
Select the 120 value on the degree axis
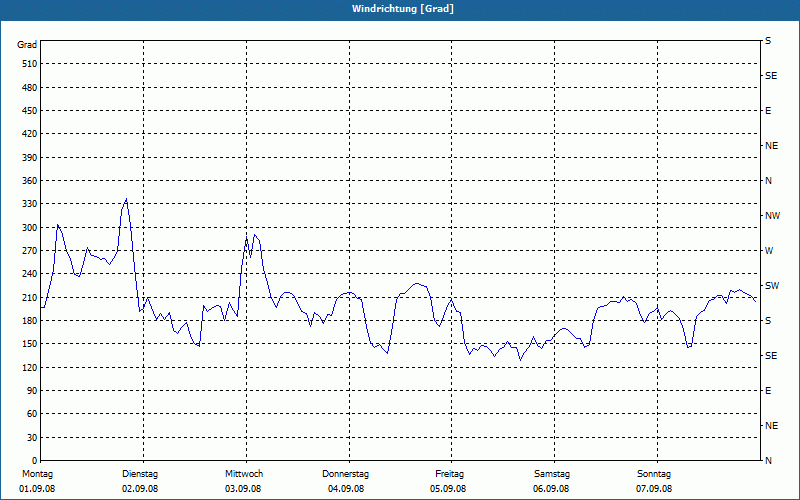coord(30,367)
